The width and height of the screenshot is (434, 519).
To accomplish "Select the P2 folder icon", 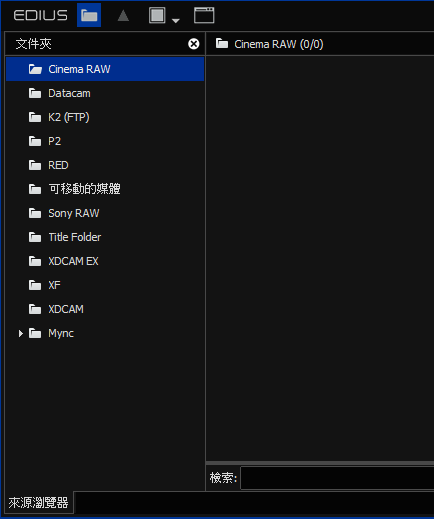I will click(x=35, y=141).
